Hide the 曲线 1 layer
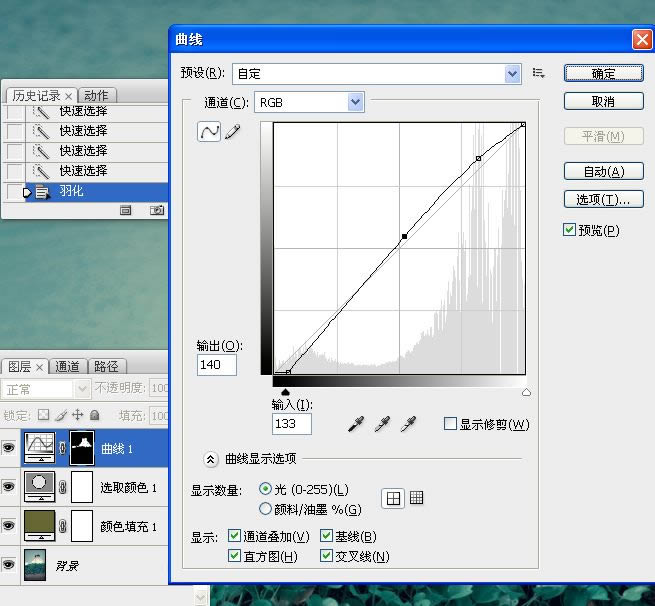 pos(9,449)
